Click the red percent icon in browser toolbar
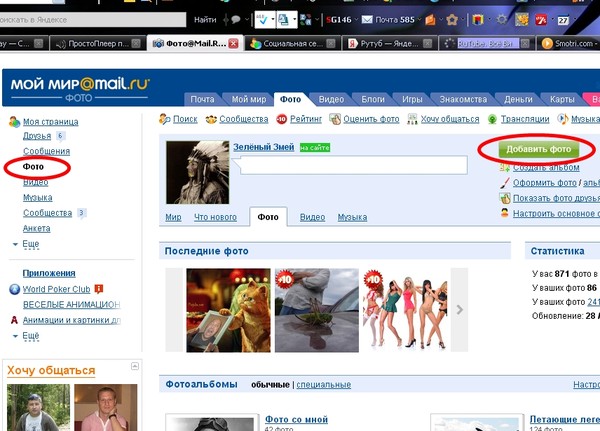Screen dimensions: 600x431 click(x=541, y=19)
